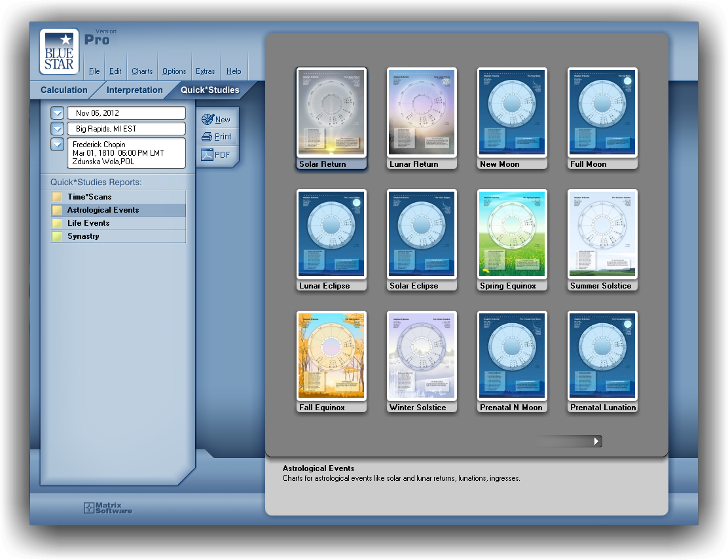Screen dimensions: 728x560
Task: Click the Prenatal Lunation caption label
Action: point(603,408)
